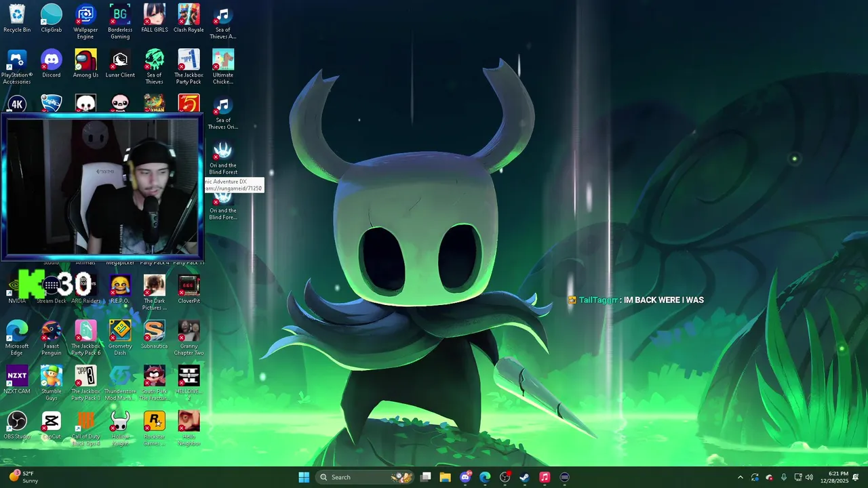Select the Sea of Thieves skull game icon
This screenshot has width=868, height=488.
pyautogui.click(x=154, y=66)
